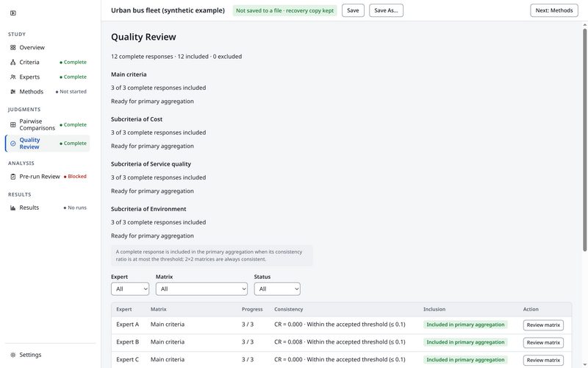Click the Results chart icon
The image size is (588, 368).
[x=13, y=208]
